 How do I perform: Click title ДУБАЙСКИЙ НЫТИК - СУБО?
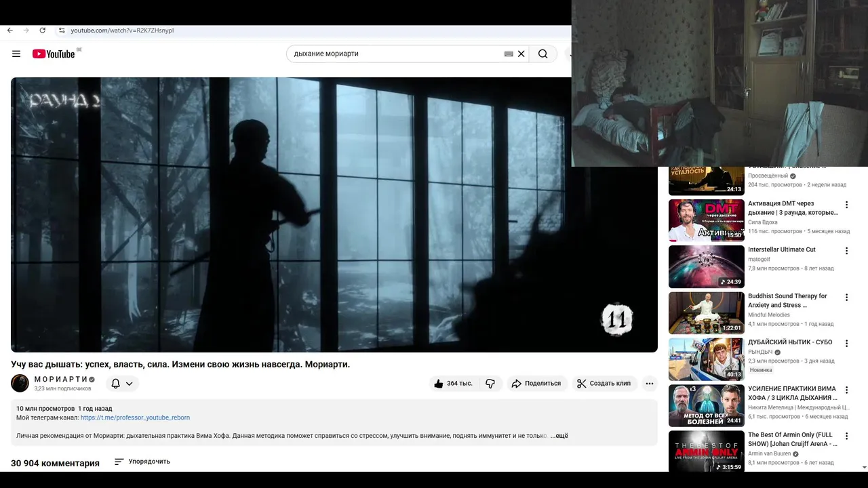click(x=790, y=342)
